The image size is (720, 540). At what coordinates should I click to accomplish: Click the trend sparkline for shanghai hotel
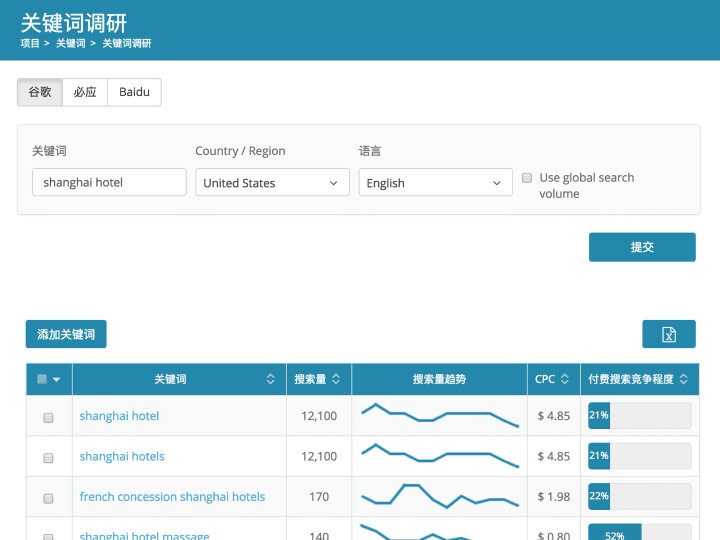[440, 415]
